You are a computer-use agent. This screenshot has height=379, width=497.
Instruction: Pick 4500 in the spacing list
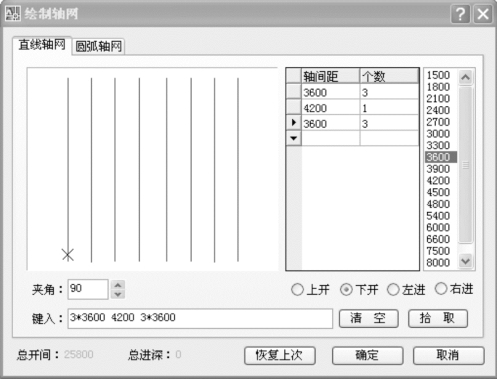(x=438, y=192)
